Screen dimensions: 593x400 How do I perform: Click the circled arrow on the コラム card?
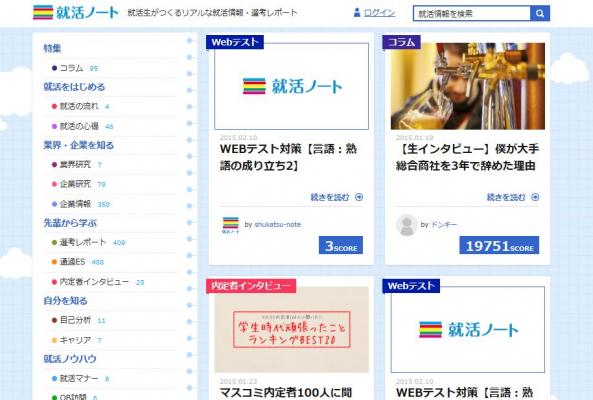click(x=535, y=197)
